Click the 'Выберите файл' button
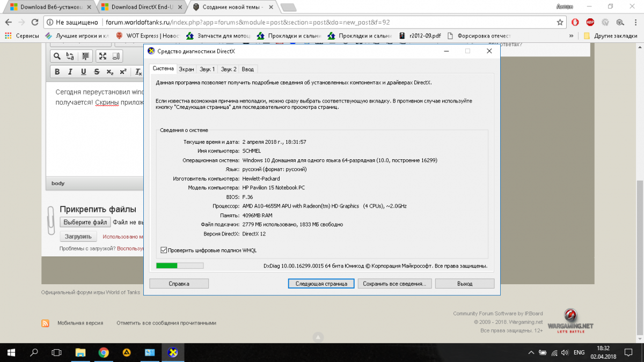The width and height of the screenshot is (644, 362). [x=85, y=222]
